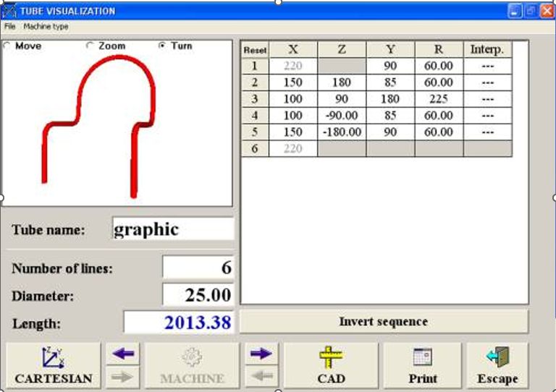556x392 pixels.
Task: Click the CARTESIAN coordinate axes button
Action: point(54,365)
